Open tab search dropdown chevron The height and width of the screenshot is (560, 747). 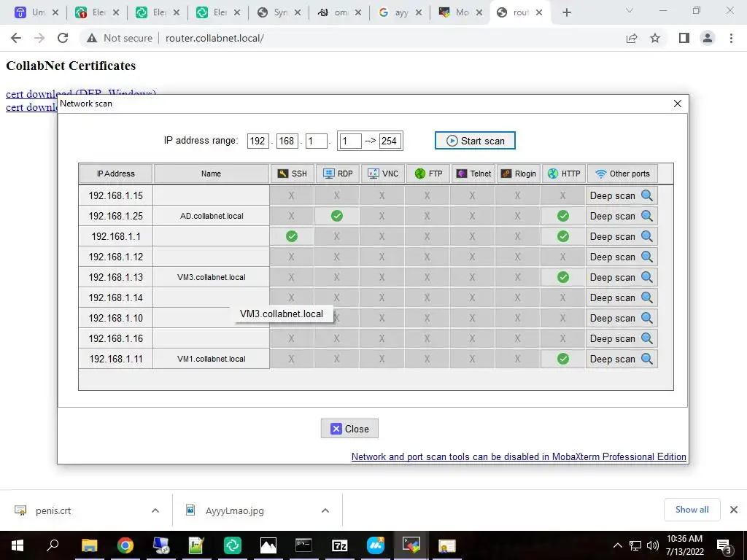coord(630,10)
